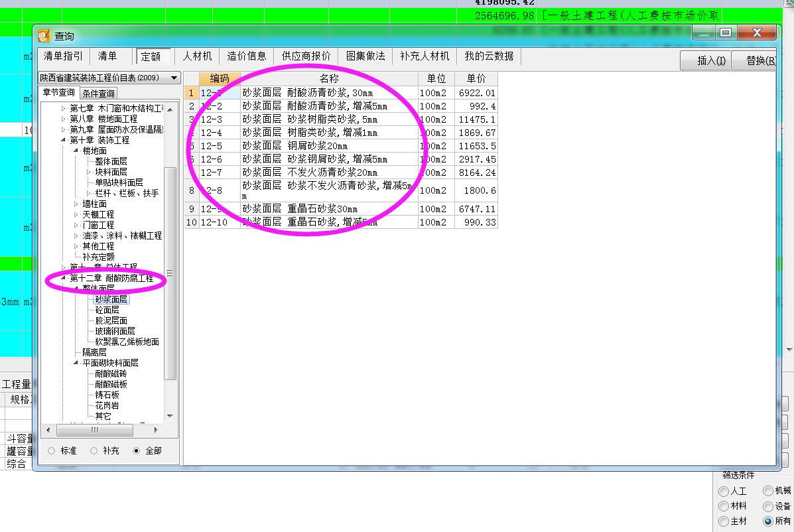Switch to the 供应商报价 tab
Screen dimensions: 794x532
click(306, 56)
